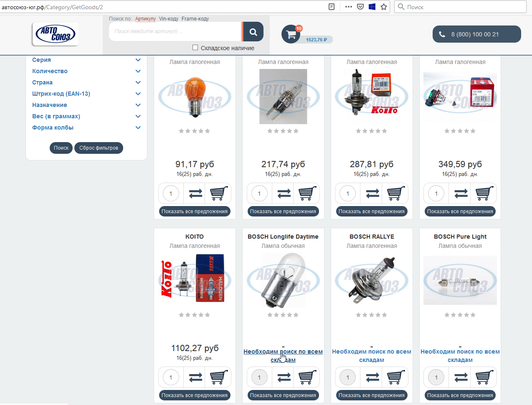Image resolution: width=532 pixels, height=405 pixels.
Task: Enable the Складское наличие checkbox
Action: click(195, 48)
